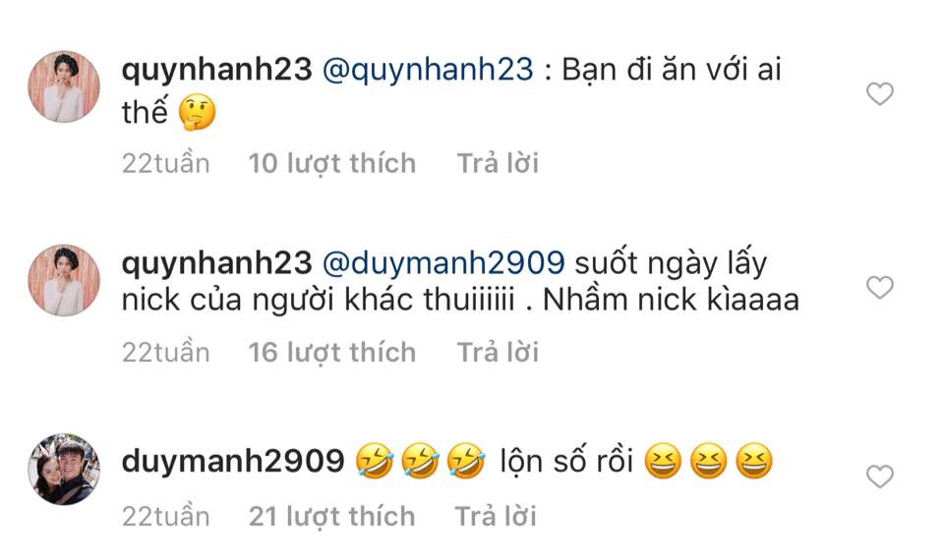Viewport: 944px width, 560px height.
Task: Open quynhanh23 avatar on second comment
Action: (64, 280)
